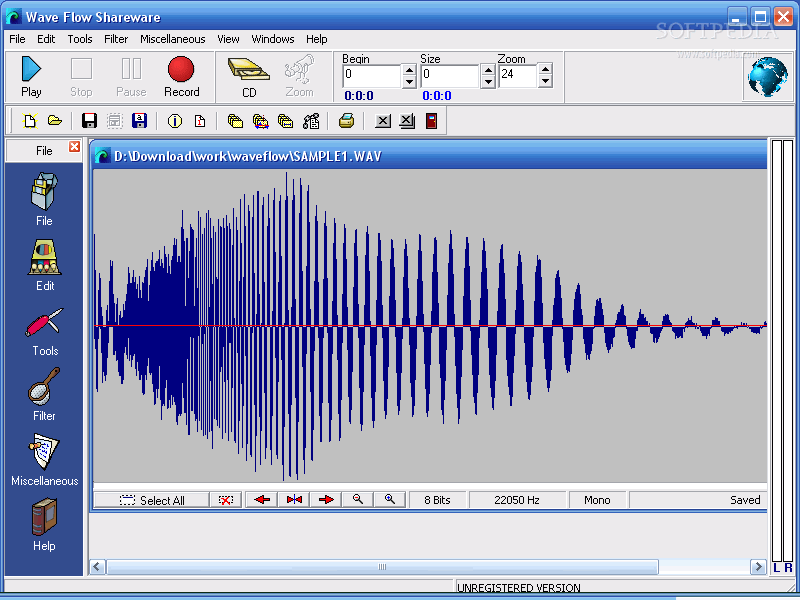
Task: Close the File sidebar panel
Action: [x=74, y=147]
